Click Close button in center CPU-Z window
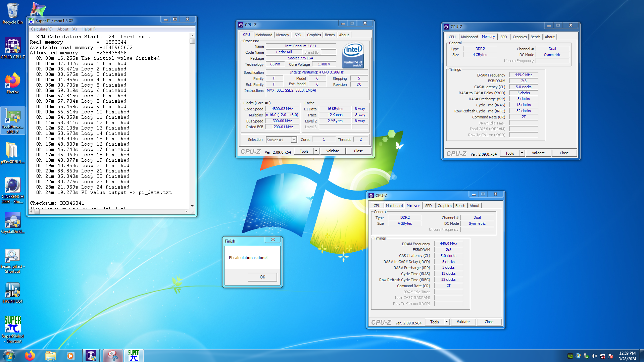The height and width of the screenshot is (362, 644). [x=358, y=151]
